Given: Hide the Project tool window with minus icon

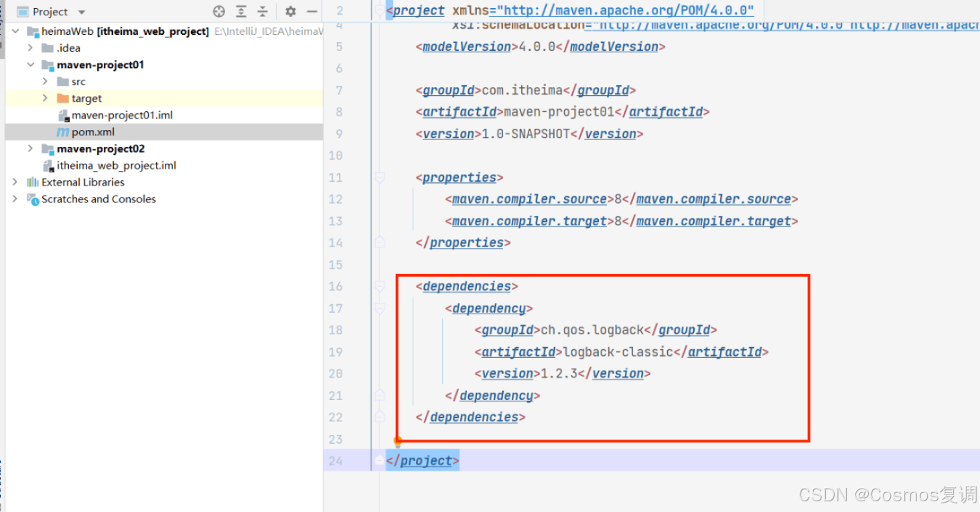Looking at the screenshot, I should coord(311,11).
